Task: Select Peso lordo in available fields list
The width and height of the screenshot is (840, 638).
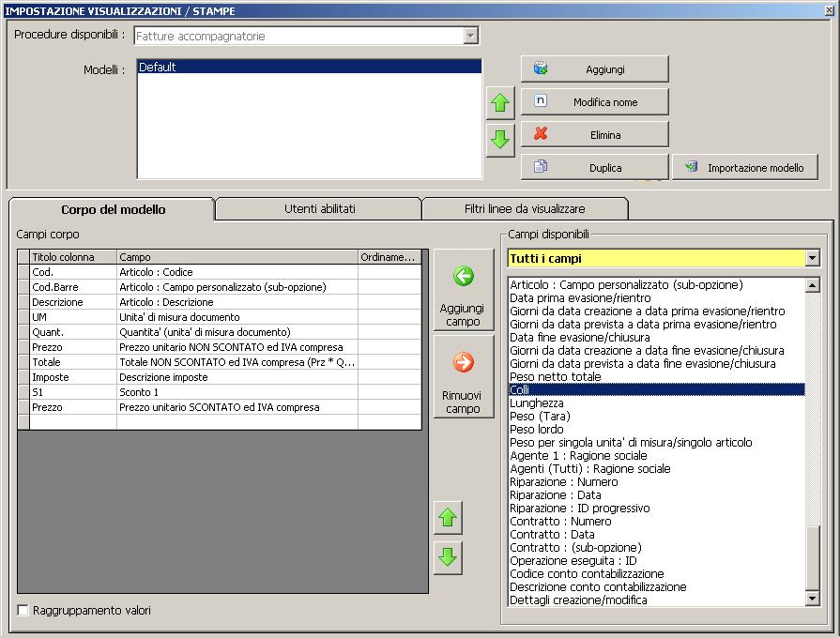Action: 537,429
